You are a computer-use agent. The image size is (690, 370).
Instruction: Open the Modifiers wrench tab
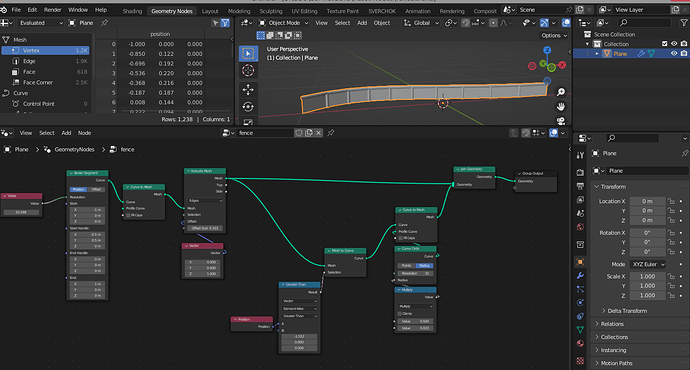click(580, 275)
